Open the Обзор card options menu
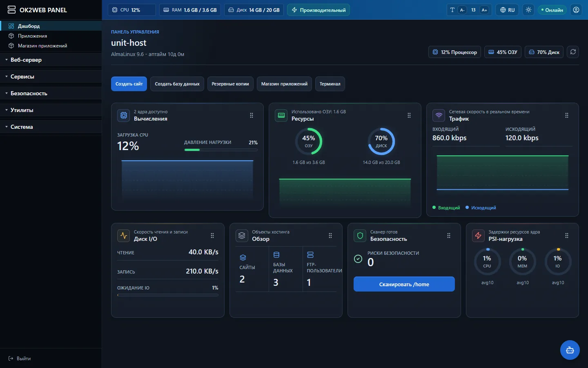 click(330, 236)
